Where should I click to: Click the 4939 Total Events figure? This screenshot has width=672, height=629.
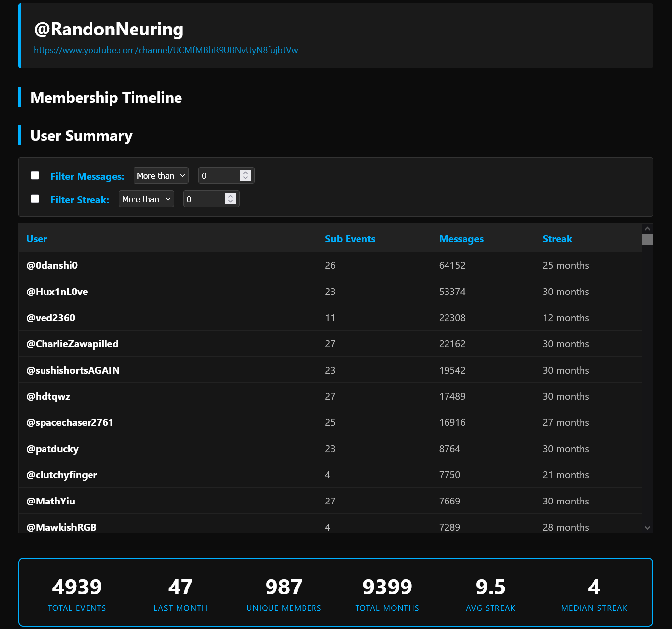click(x=77, y=587)
